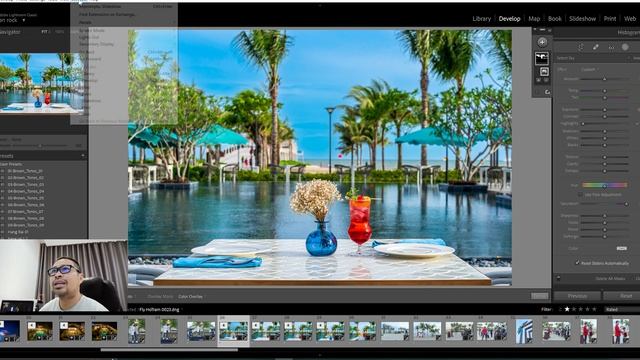Click the Highlights slider handle
This screenshot has height=360, width=640.
pos(583,124)
